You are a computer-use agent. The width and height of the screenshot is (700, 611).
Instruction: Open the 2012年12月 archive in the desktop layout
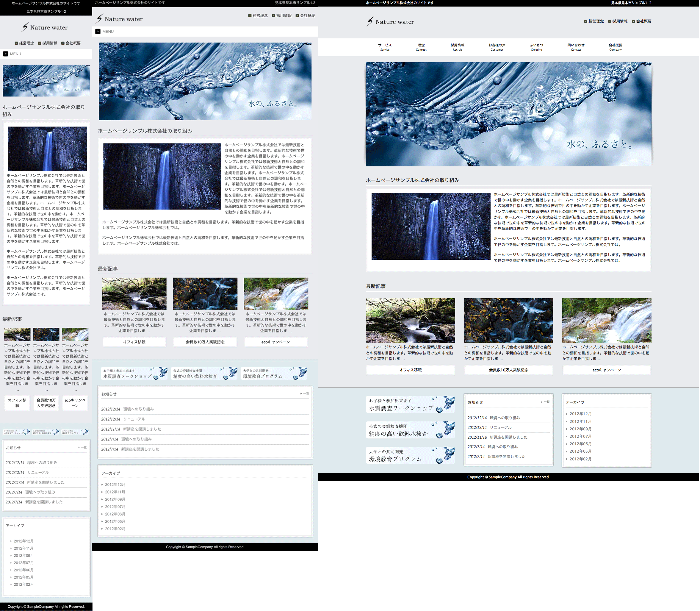coord(580,414)
